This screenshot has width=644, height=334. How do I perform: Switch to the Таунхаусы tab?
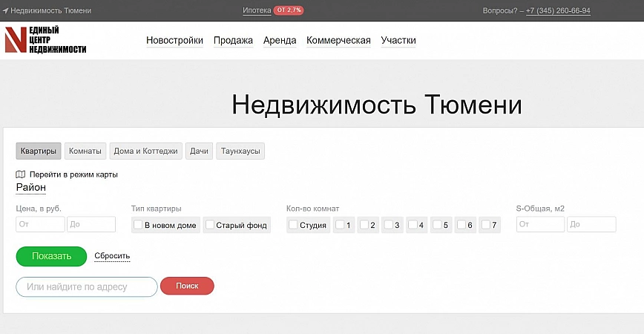click(x=240, y=151)
